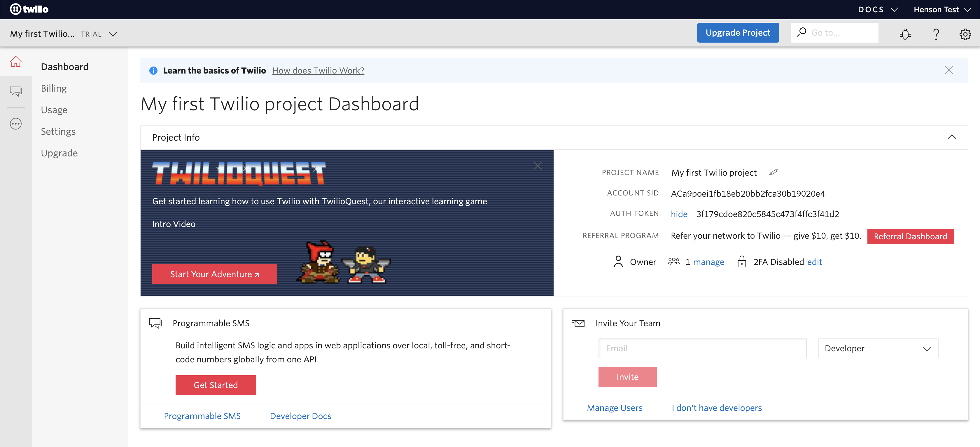Open the Intro Video link
The width and height of the screenshot is (980, 447).
tap(174, 224)
